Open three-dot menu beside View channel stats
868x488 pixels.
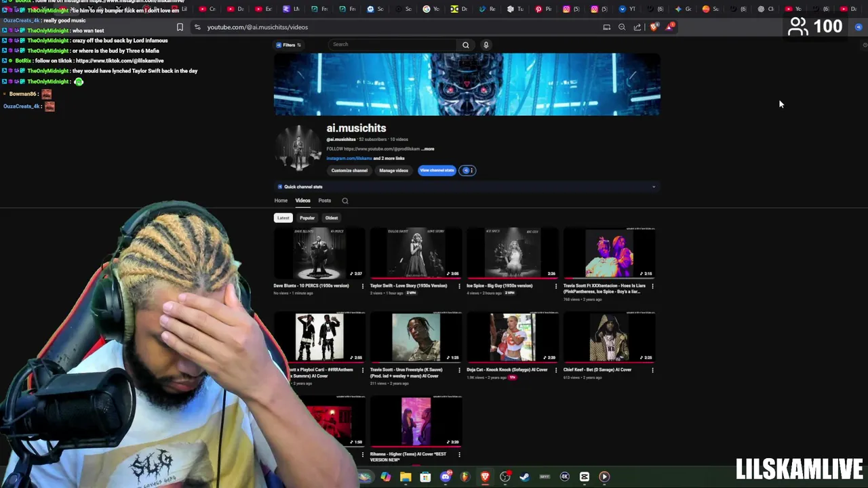tap(472, 170)
